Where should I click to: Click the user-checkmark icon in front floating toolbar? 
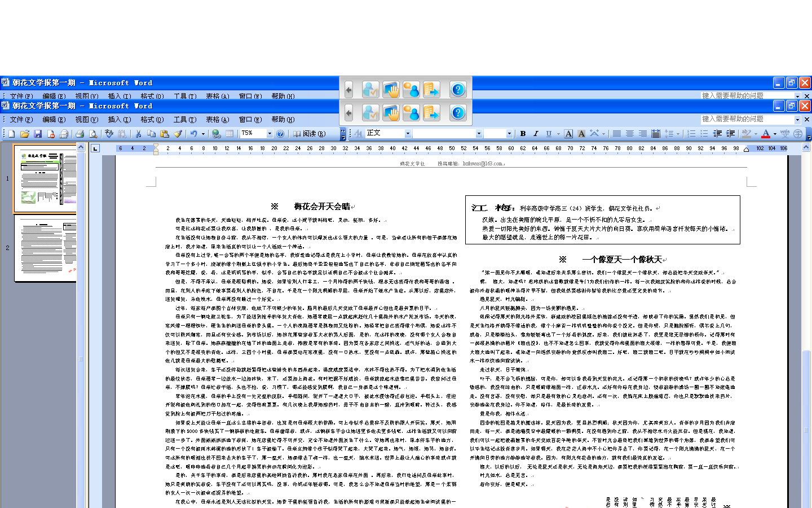(370, 112)
